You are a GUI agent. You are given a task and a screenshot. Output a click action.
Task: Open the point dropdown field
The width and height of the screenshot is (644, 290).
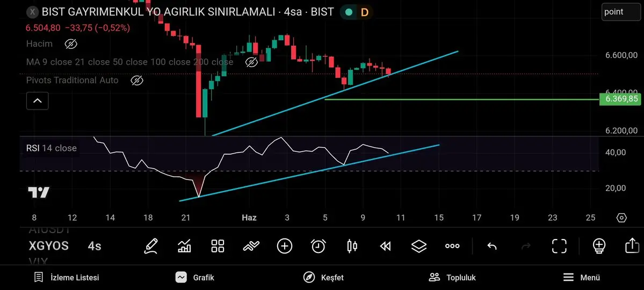click(621, 12)
